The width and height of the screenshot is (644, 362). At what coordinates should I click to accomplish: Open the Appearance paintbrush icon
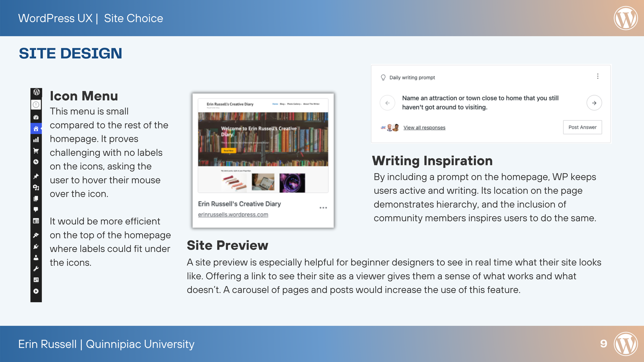36,235
